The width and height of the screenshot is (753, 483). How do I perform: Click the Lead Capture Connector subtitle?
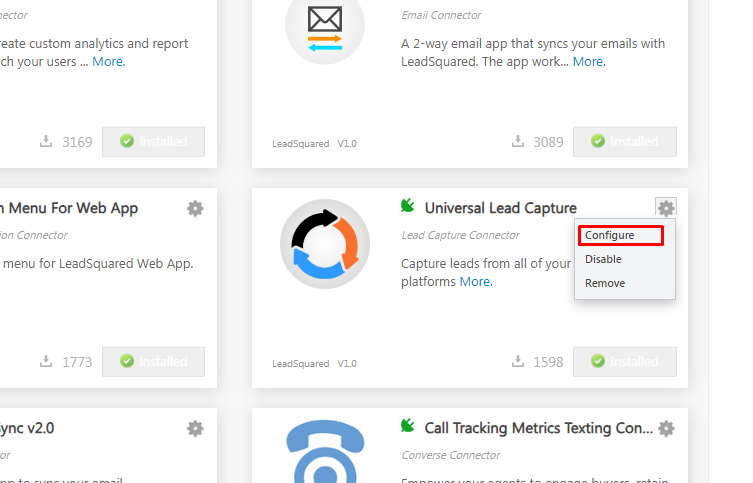(x=461, y=235)
